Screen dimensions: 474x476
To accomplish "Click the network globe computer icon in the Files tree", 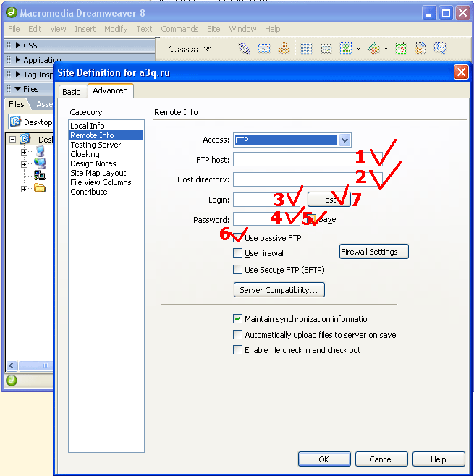I will coord(40,163).
